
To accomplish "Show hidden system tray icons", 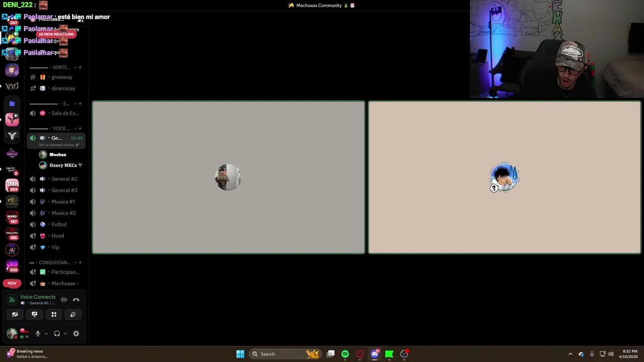I will tap(570, 354).
